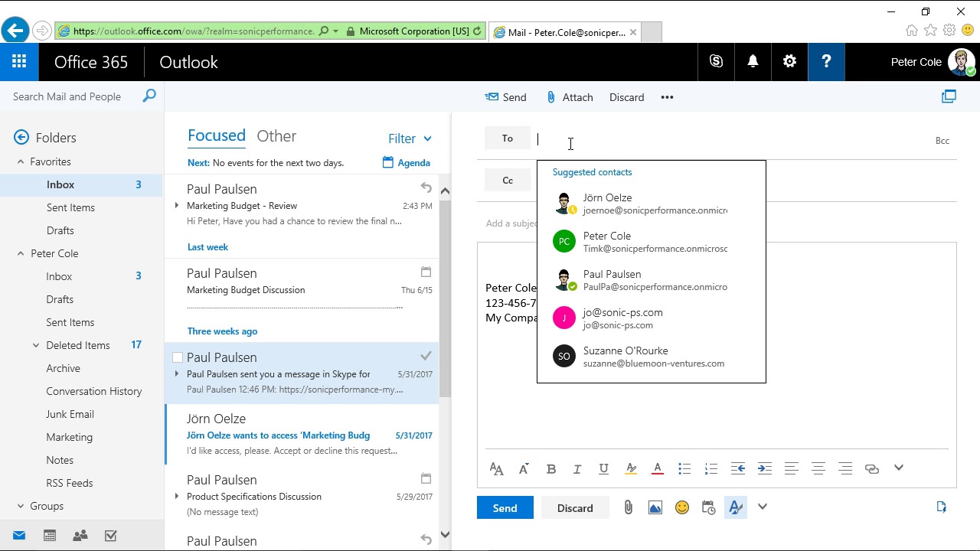Open the Filter dropdown
Screen dimensions: 980x551
click(x=410, y=139)
